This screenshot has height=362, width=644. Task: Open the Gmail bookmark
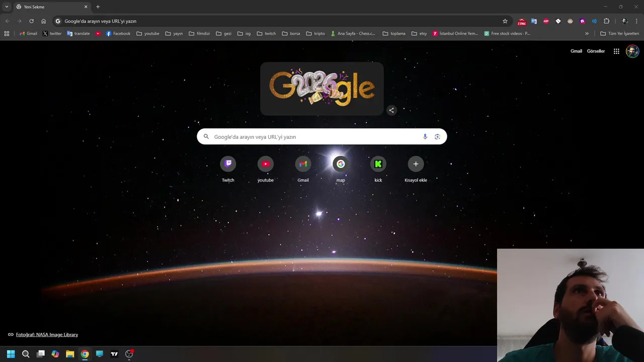tap(28, 34)
